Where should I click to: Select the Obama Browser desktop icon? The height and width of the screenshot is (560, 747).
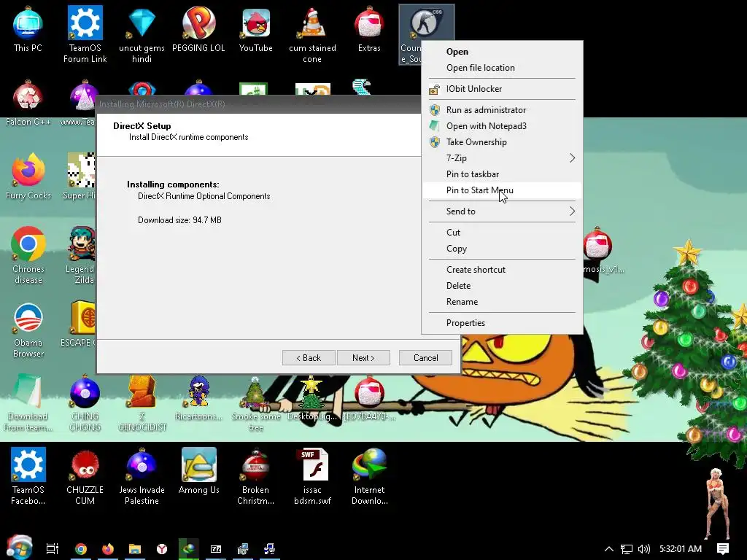(x=28, y=329)
